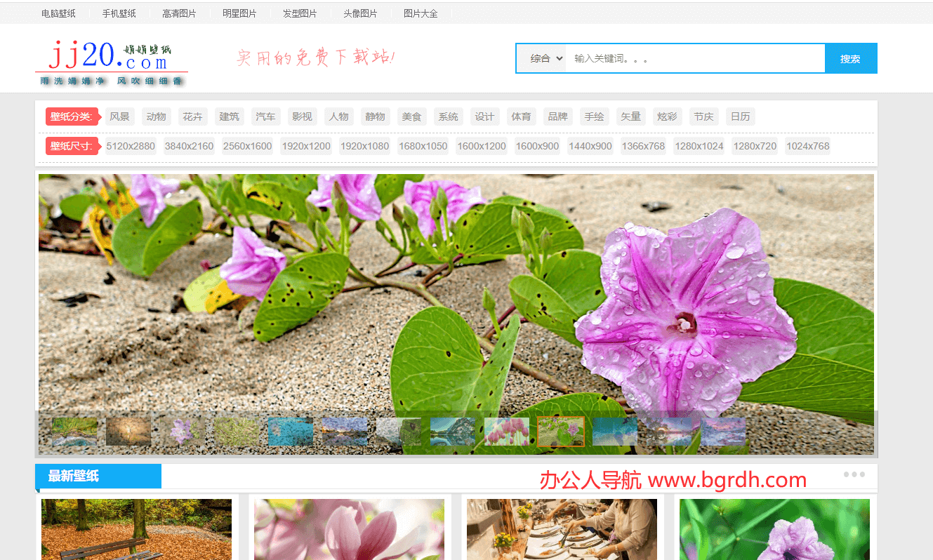Expand the 综合 search category dropdown
The height and width of the screenshot is (560, 933).
546,58
